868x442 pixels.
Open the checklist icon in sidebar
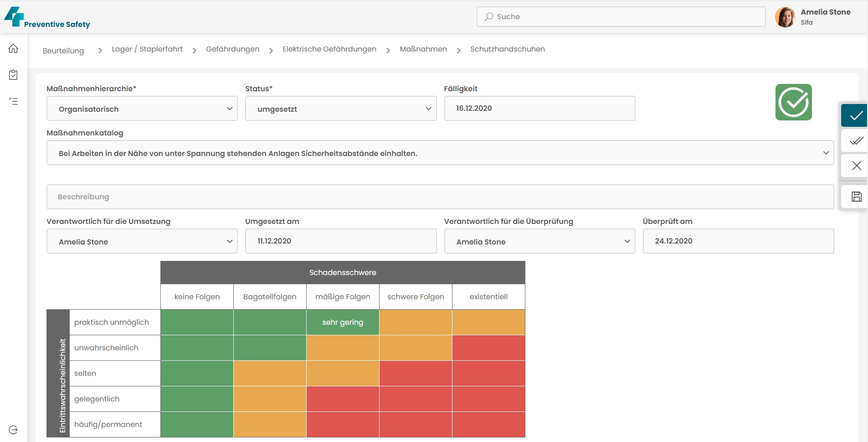(13, 101)
